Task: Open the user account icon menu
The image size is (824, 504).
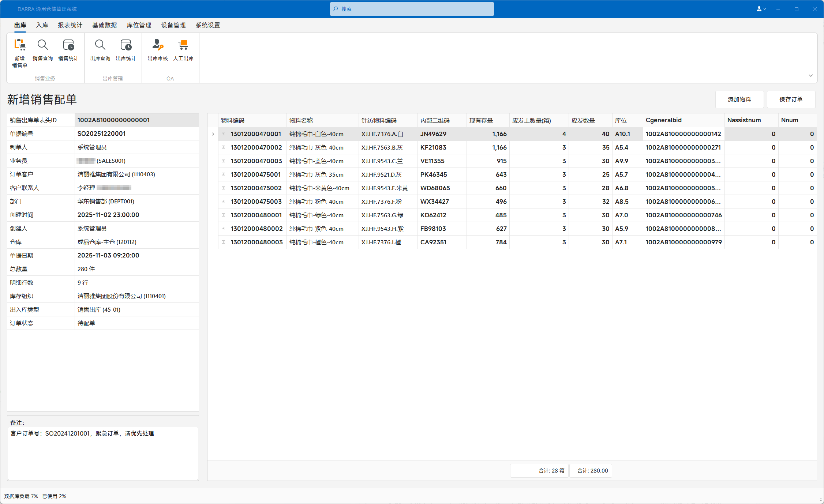Action: point(761,9)
